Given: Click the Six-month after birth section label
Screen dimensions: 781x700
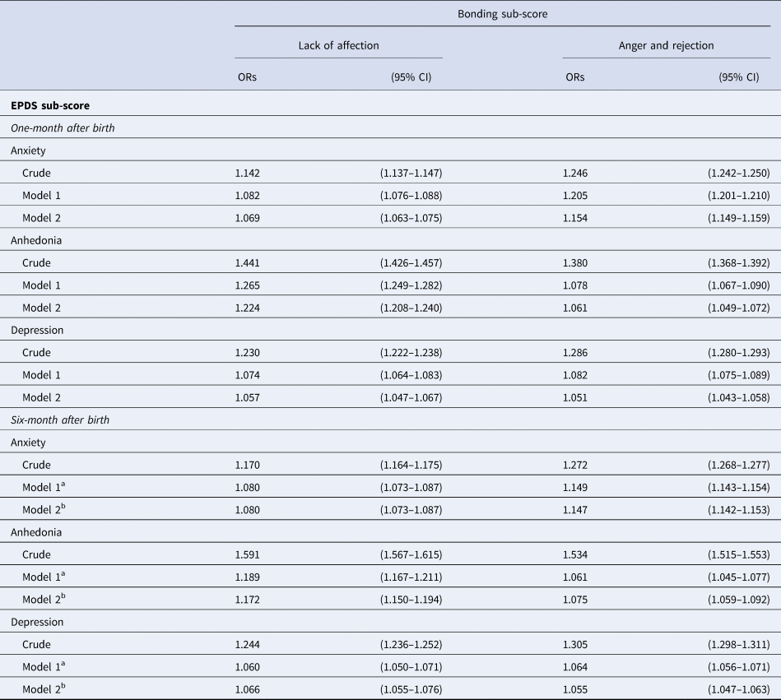Looking at the screenshot, I should 60,420.
